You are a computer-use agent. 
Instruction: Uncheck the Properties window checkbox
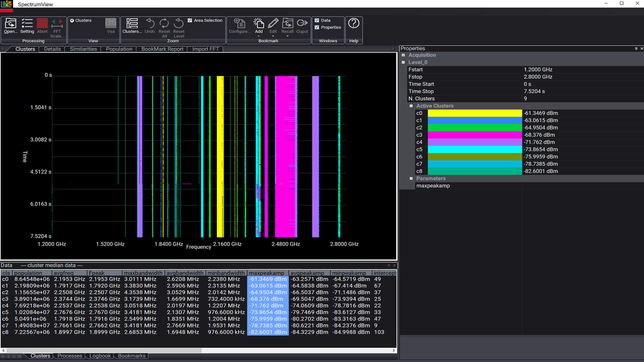click(316, 28)
